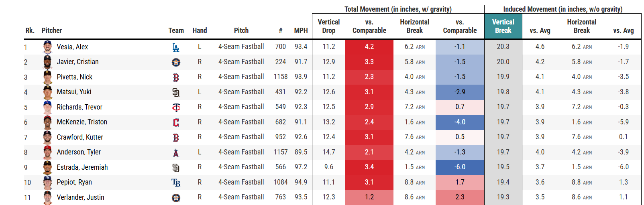
Task: Sort by the highlighted Vertical Break column
Action: (503, 26)
